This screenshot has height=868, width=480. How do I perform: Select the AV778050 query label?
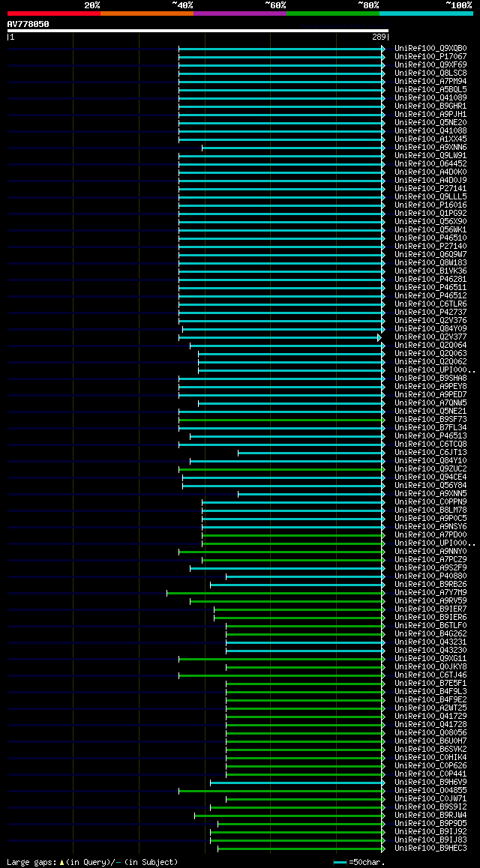point(28,24)
